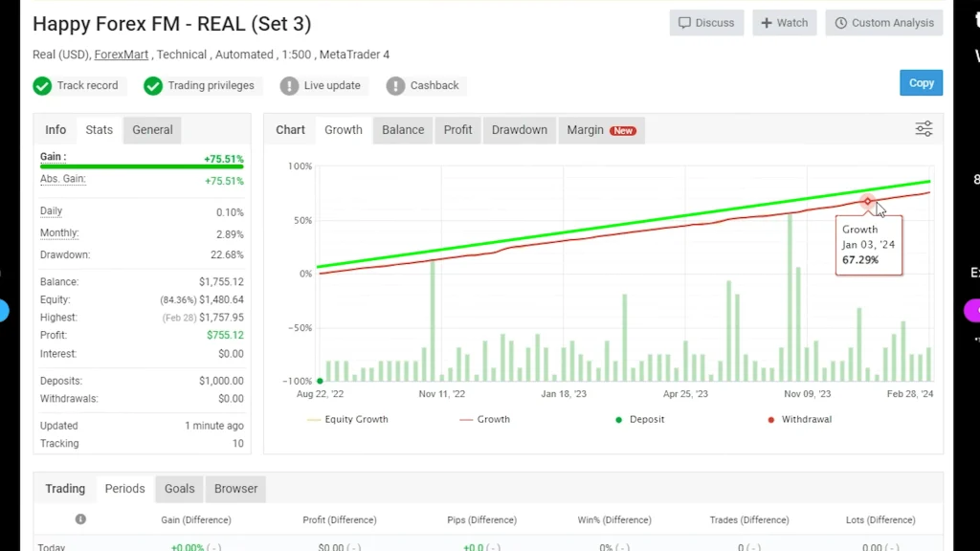The height and width of the screenshot is (551, 980).
Task: Click the Track record green checkmark icon
Action: [x=42, y=86]
